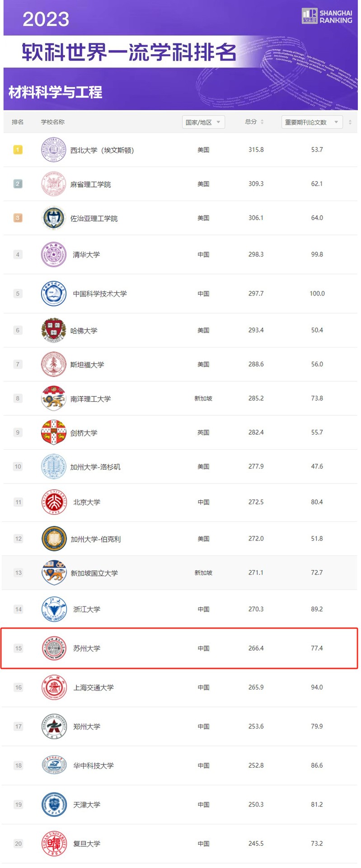Click the Shanghai Ranking logo

click(327, 16)
